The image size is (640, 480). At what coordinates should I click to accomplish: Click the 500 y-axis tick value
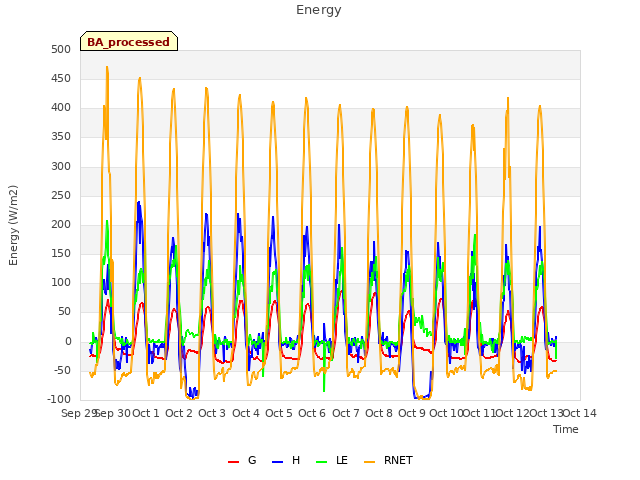coord(61,49)
